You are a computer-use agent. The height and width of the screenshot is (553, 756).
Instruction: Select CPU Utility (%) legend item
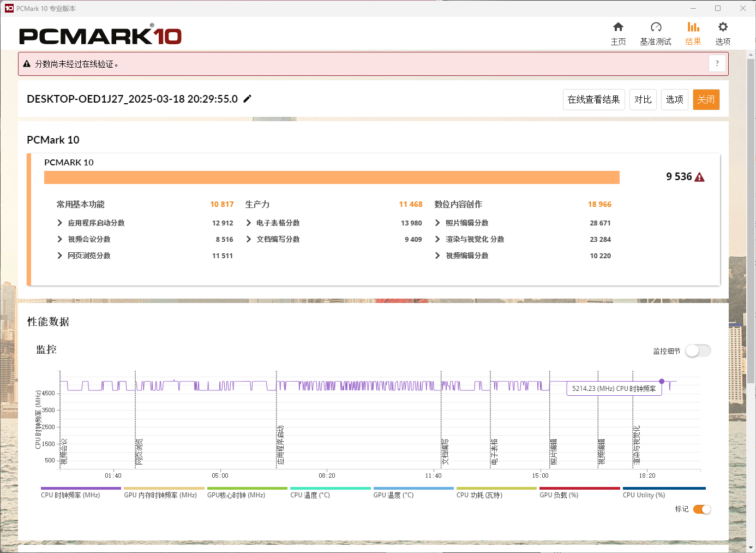tap(664, 493)
